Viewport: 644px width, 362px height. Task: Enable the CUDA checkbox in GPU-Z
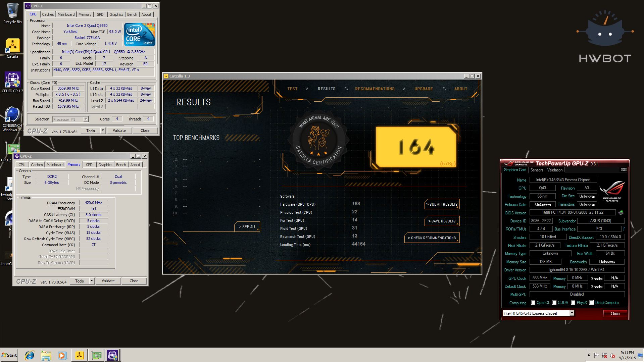click(x=554, y=303)
